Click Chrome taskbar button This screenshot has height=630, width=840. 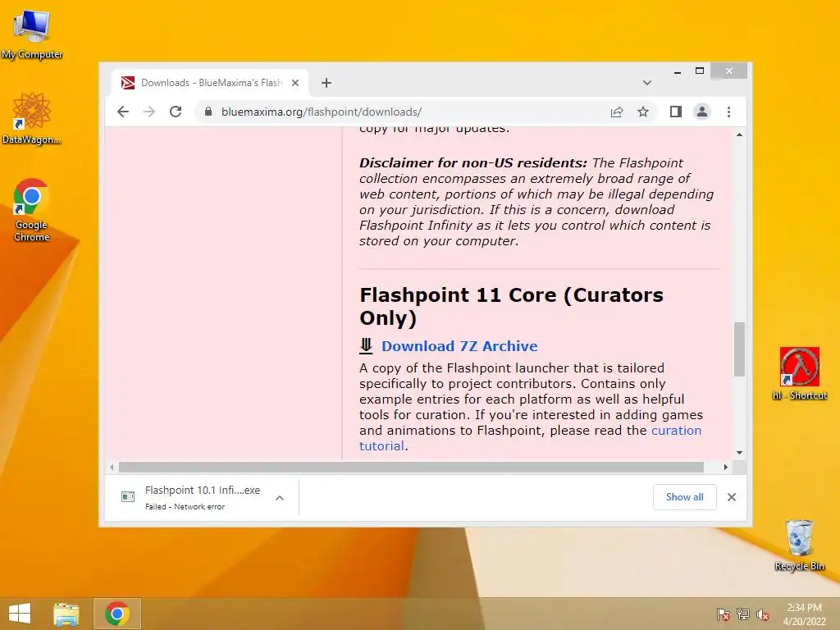click(117, 614)
